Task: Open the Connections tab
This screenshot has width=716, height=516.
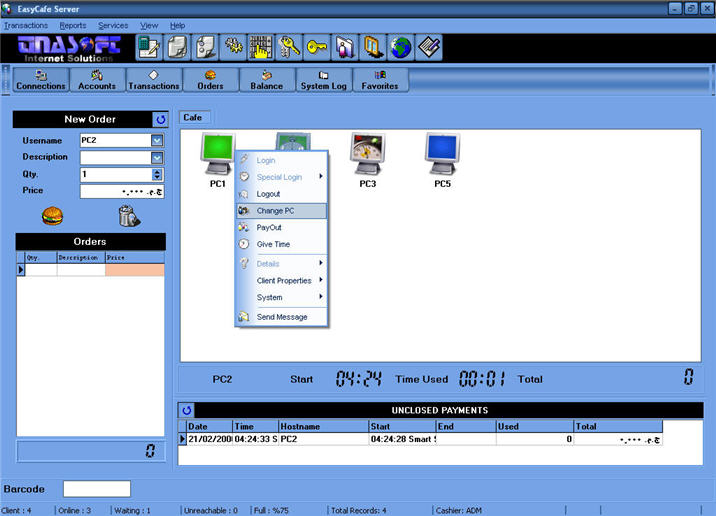Action: (41, 80)
